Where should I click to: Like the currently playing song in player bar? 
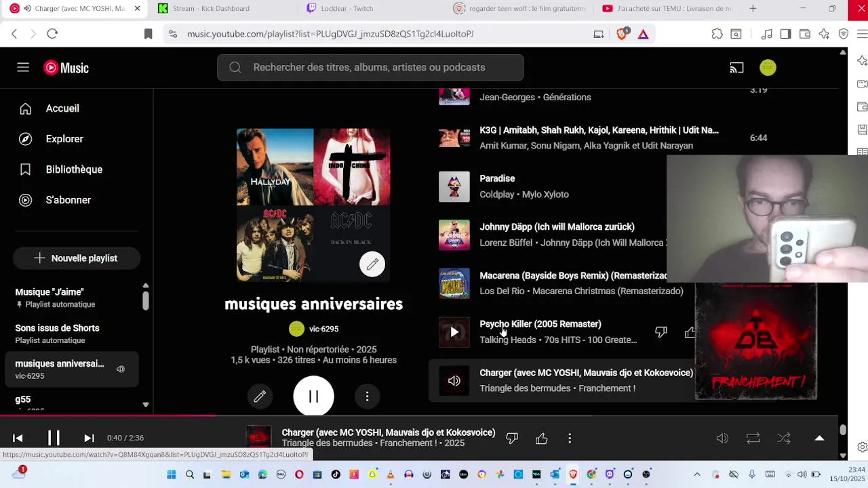pos(541,439)
